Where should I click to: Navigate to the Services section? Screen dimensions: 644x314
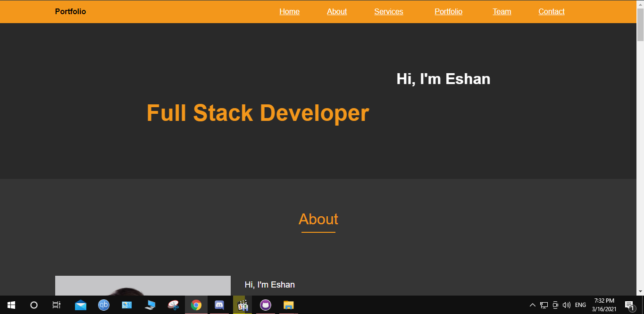click(x=388, y=11)
